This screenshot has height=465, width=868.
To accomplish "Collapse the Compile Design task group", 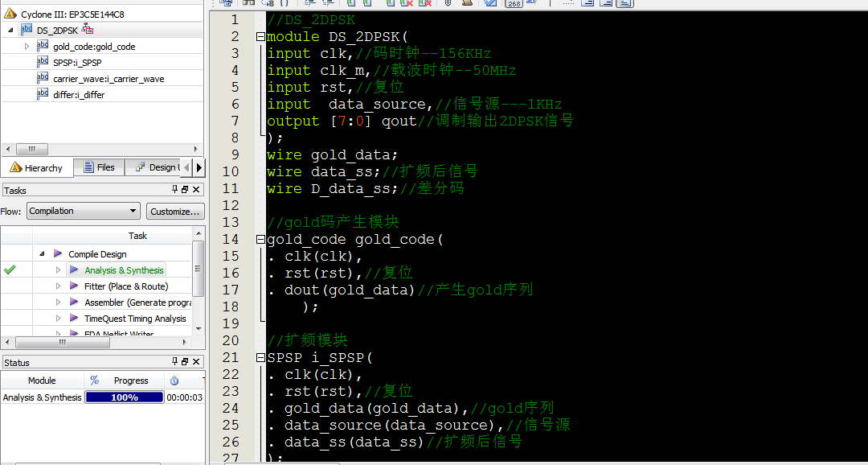I will coord(42,254).
